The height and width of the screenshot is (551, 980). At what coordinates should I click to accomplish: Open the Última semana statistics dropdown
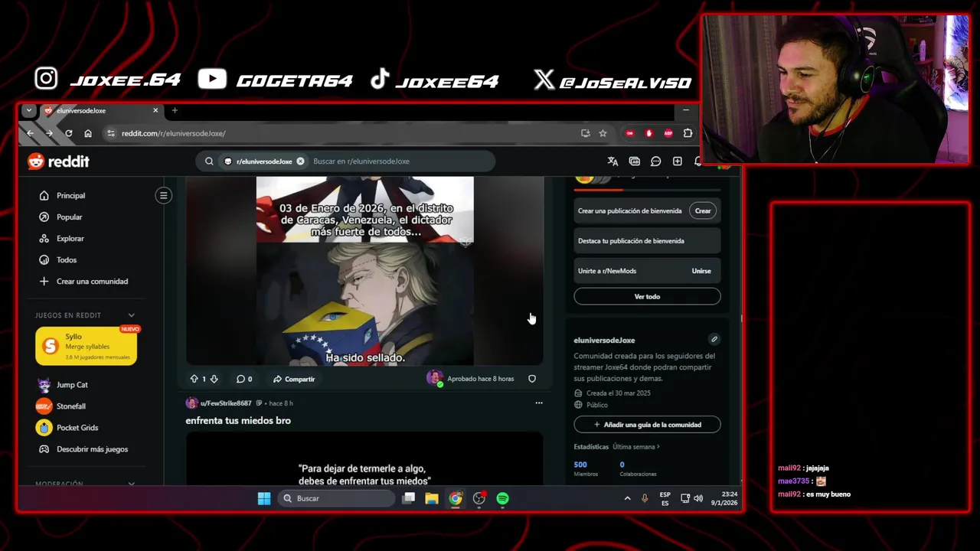pos(636,446)
